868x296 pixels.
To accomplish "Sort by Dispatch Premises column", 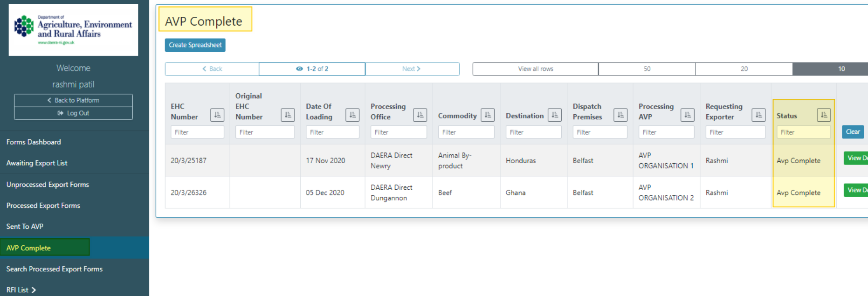I will [620, 115].
